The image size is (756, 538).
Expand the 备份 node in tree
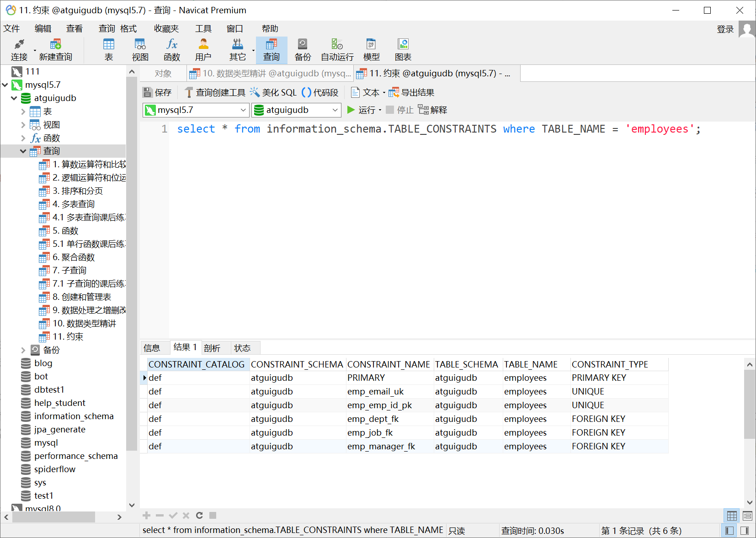tap(23, 350)
